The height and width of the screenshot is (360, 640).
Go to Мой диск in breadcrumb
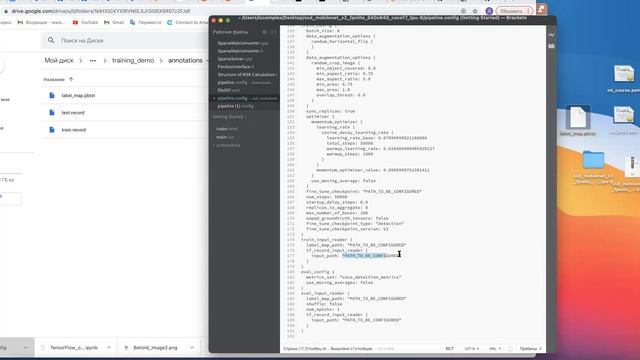(x=59, y=60)
